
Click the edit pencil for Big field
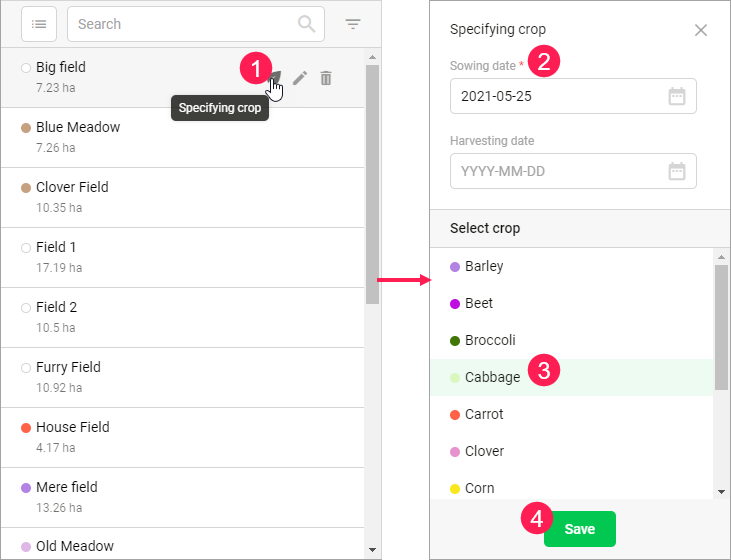click(x=300, y=77)
